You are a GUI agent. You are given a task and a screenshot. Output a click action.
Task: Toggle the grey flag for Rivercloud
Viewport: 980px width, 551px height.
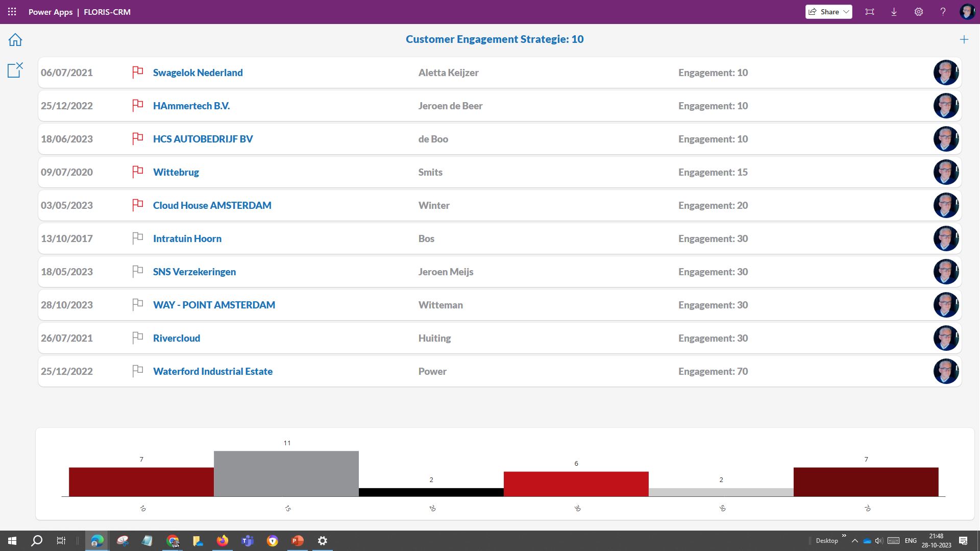tap(137, 338)
